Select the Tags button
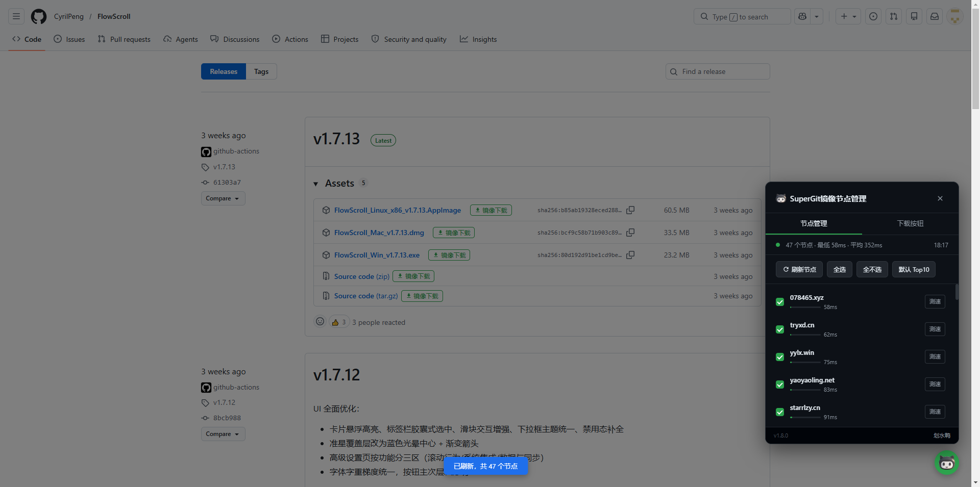 click(x=261, y=71)
